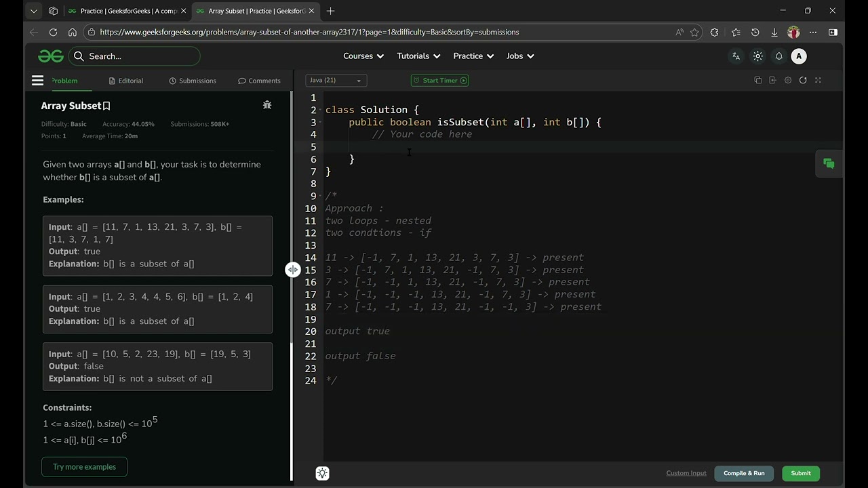
Task: Click the browser address bar URL
Action: (309, 32)
